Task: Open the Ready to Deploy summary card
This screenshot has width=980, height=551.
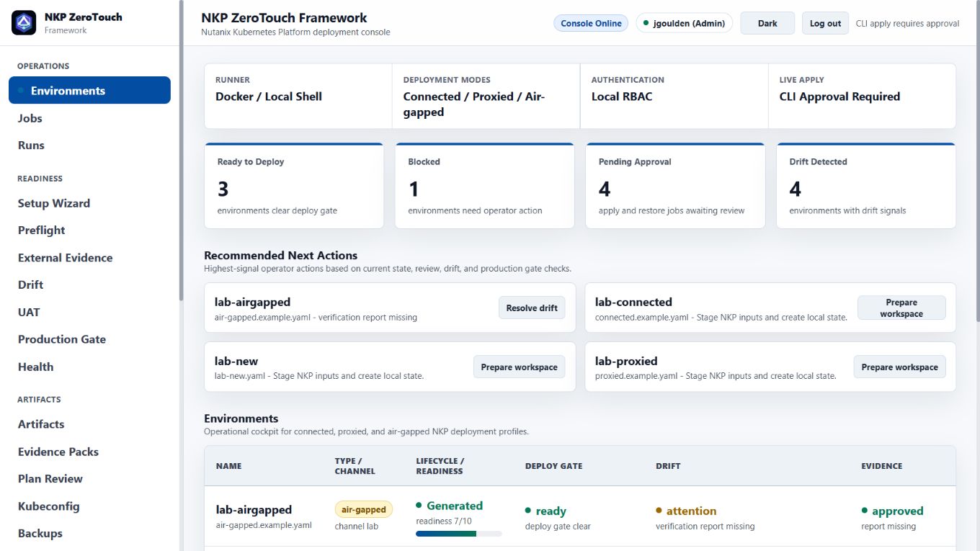Action: (x=294, y=186)
